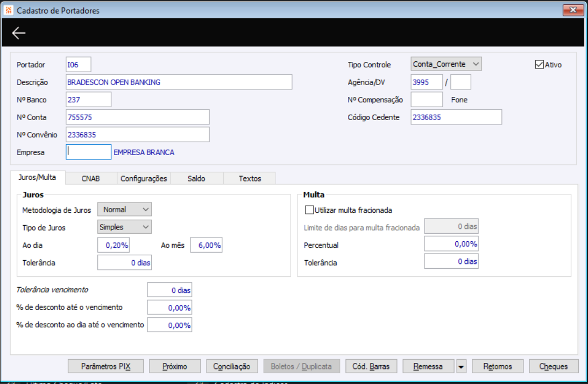Open the Tipo de Juros dropdown

(124, 227)
